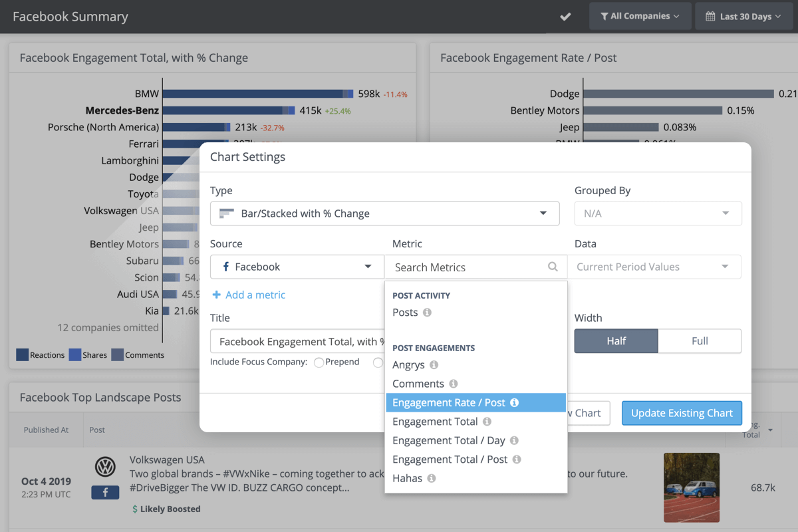Click the Facebook badge on Volkswagen post
Image resolution: width=798 pixels, height=532 pixels.
(105, 492)
